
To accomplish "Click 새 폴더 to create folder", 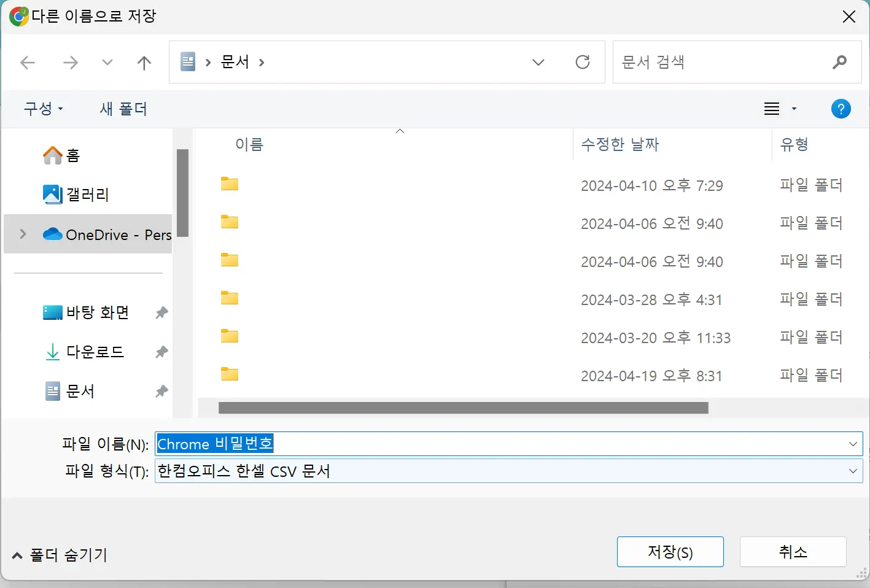I will [123, 109].
